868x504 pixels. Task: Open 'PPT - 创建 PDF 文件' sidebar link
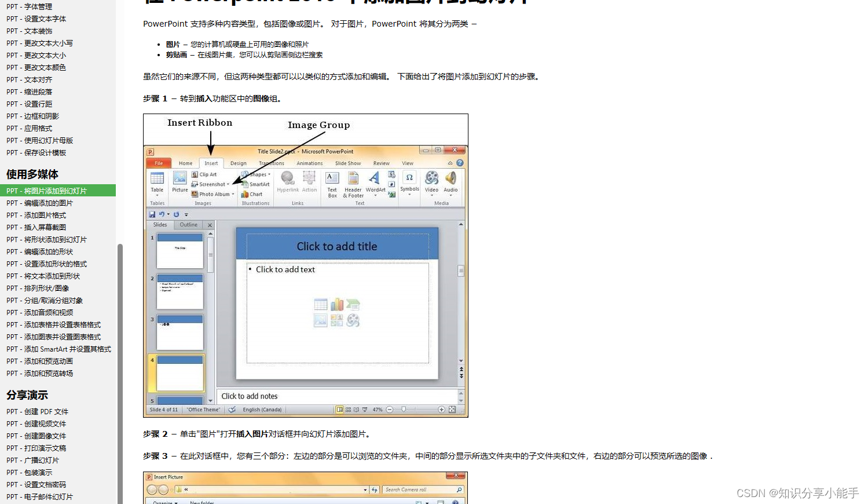[x=38, y=411]
